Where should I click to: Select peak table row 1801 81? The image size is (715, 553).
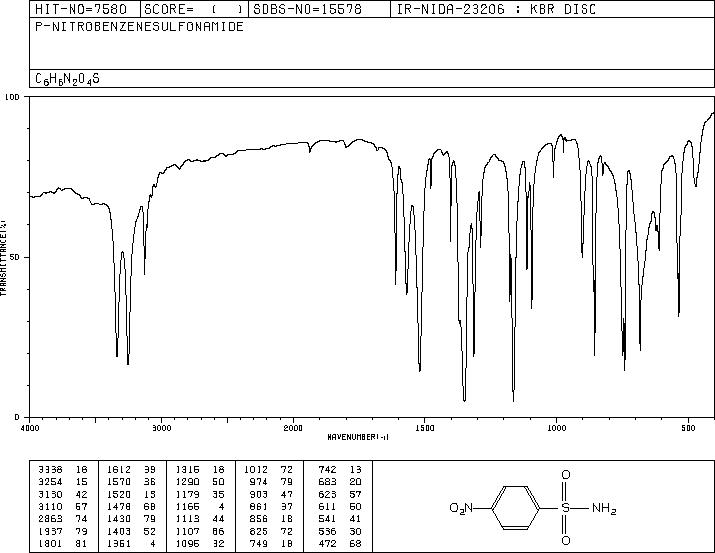(63, 544)
